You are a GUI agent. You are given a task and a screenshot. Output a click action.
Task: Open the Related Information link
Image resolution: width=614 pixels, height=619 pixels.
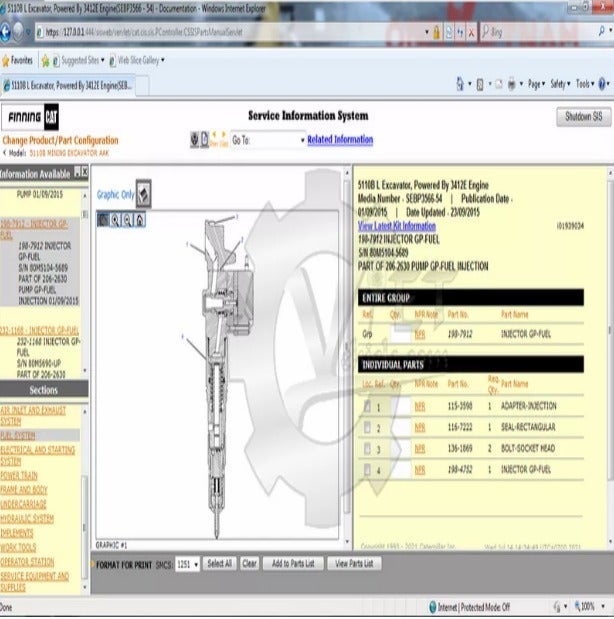point(340,139)
